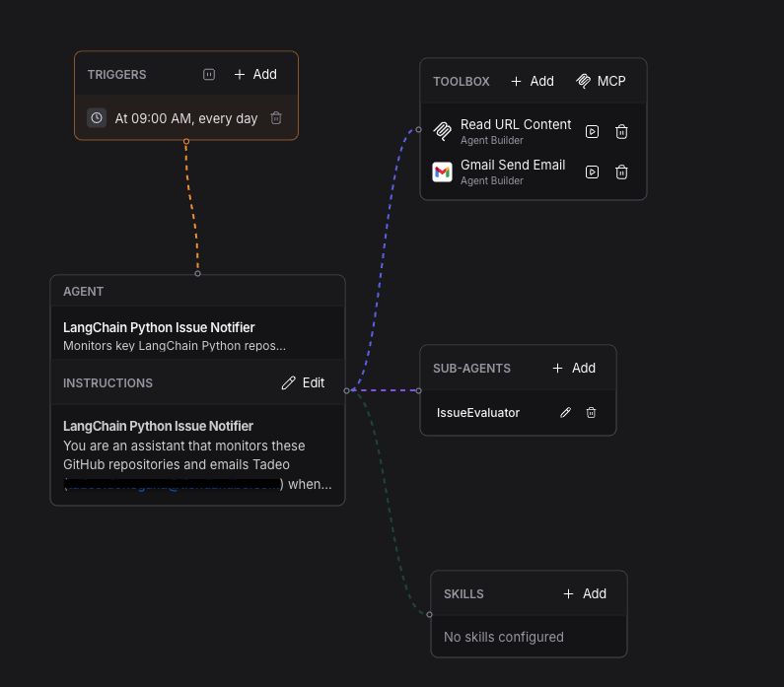Image resolution: width=784 pixels, height=687 pixels.
Task: Add a new skill
Action: pyautogui.click(x=585, y=593)
